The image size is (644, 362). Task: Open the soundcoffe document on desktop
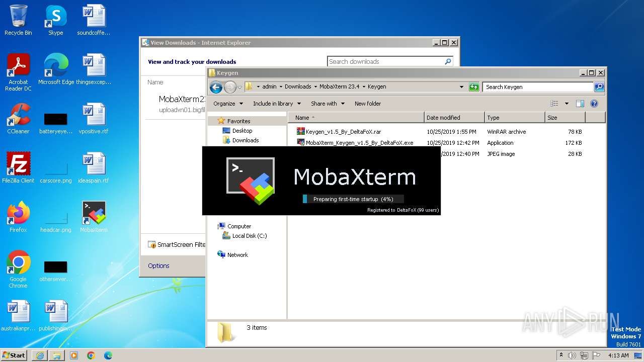pos(94,20)
